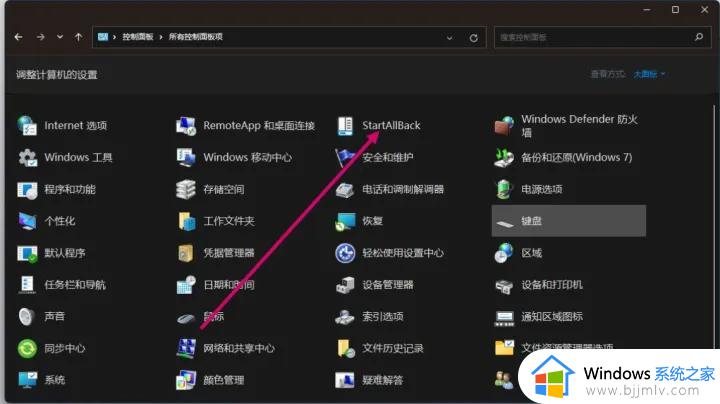This screenshot has width=720, height=404.
Task: Open the 区域 text label
Action: 531,253
